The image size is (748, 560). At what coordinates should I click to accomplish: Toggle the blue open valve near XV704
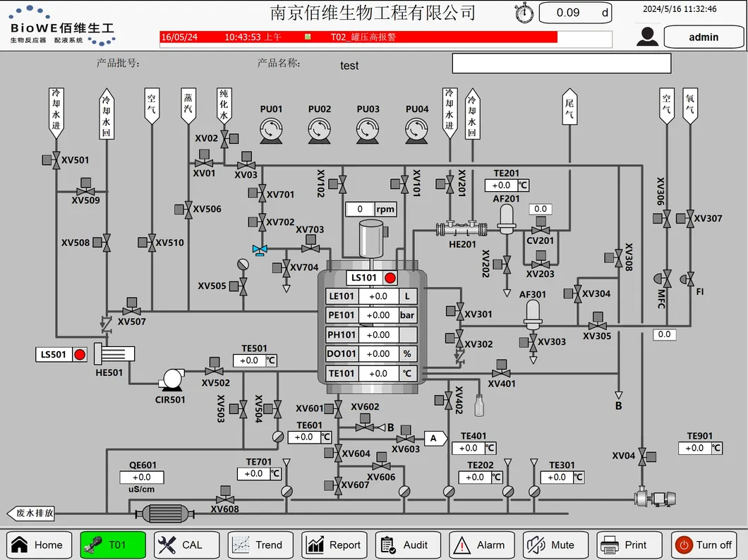pos(260,249)
